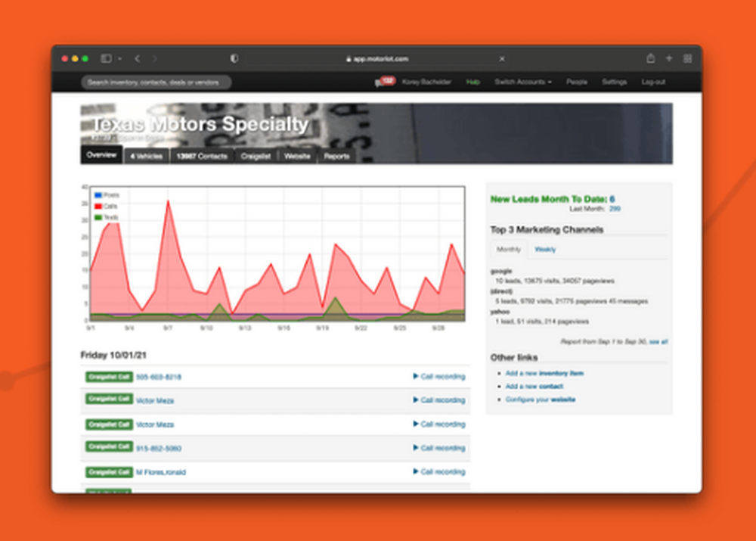Open the first Victor Meza contact

tap(155, 401)
